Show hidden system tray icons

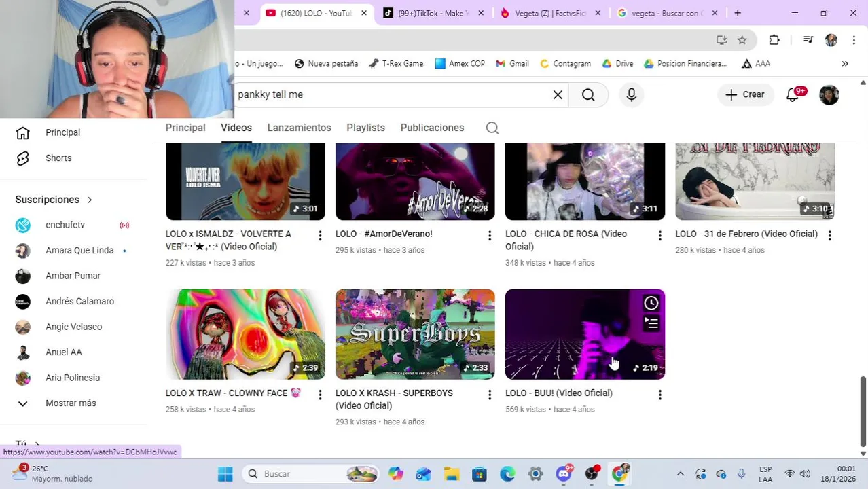pyautogui.click(x=680, y=474)
